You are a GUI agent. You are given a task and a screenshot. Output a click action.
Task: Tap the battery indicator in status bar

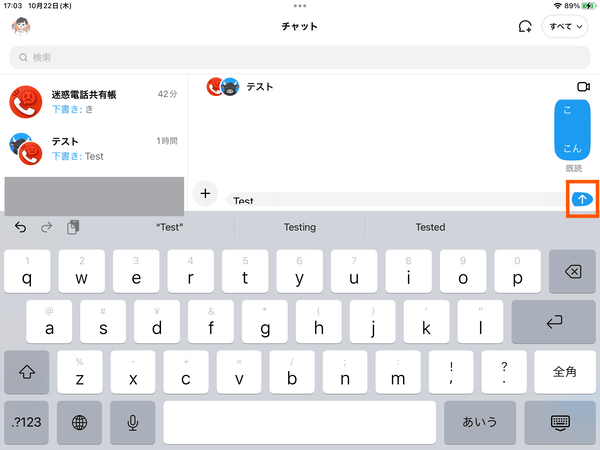tap(588, 6)
